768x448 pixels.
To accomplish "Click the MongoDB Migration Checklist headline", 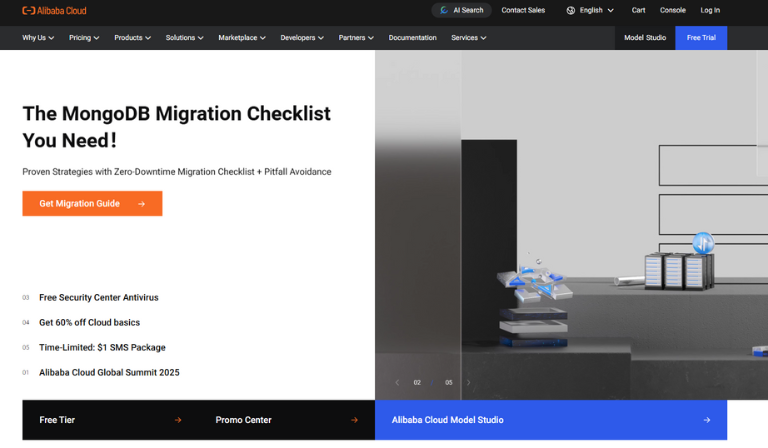I will pyautogui.click(x=176, y=127).
